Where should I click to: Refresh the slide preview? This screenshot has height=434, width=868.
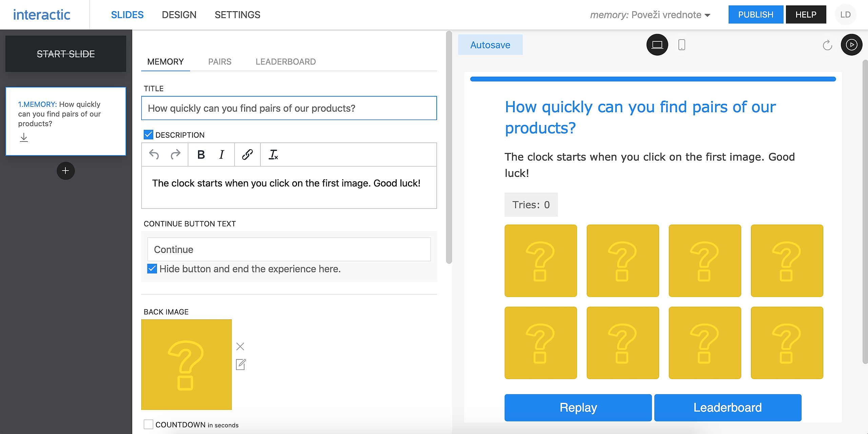point(827,45)
